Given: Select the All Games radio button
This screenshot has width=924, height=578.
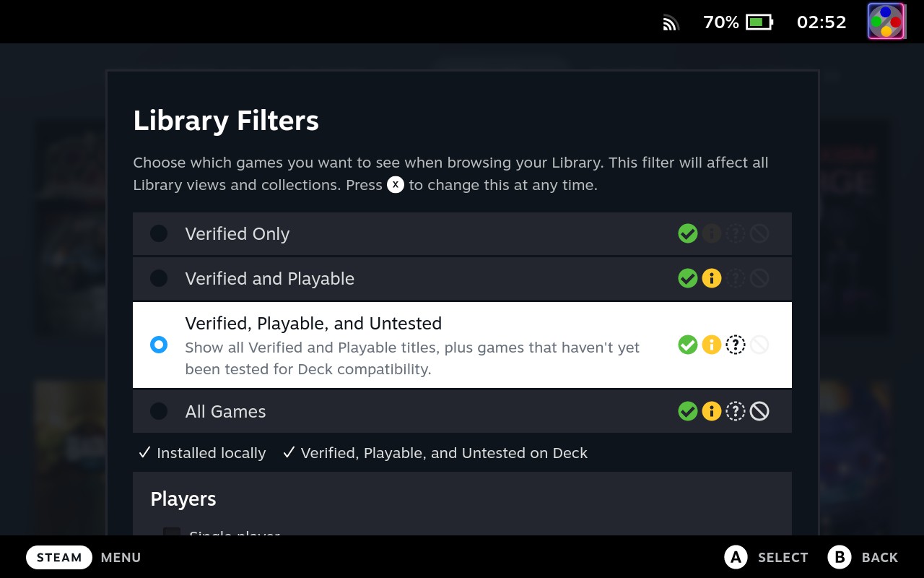Looking at the screenshot, I should (x=159, y=412).
